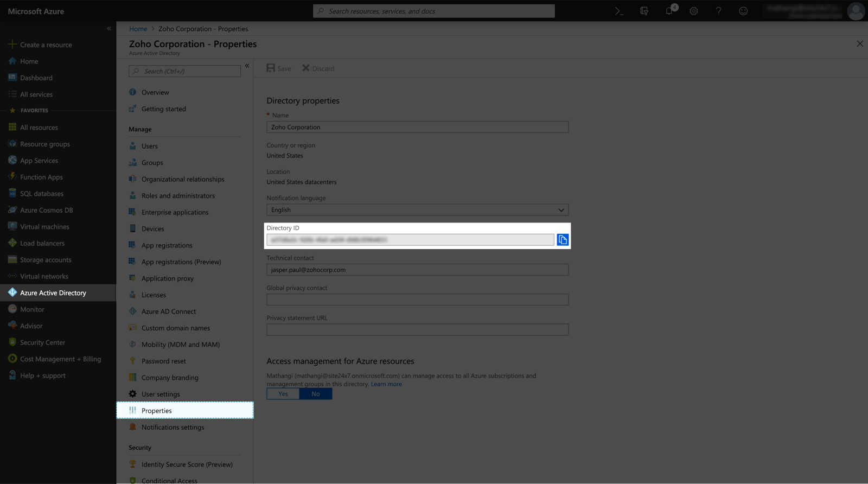Edit the directory Name field
Screen dimensions: 868x484
[x=417, y=127]
